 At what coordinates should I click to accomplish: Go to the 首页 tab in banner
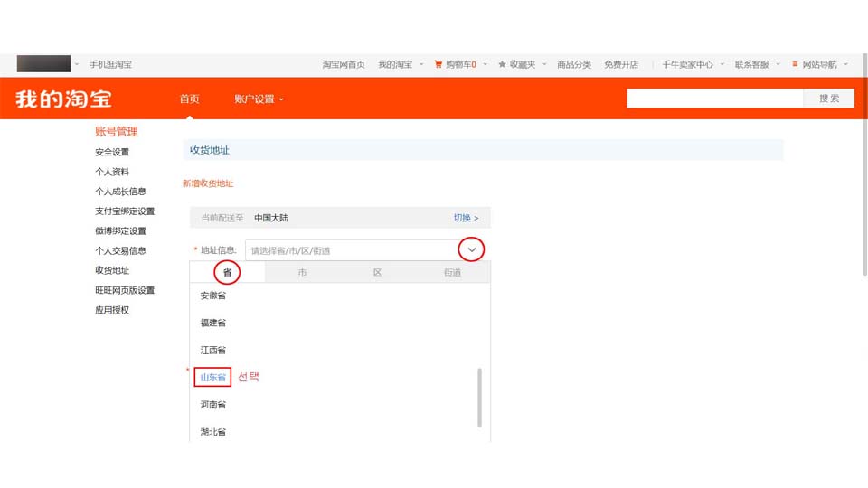pyautogui.click(x=189, y=99)
